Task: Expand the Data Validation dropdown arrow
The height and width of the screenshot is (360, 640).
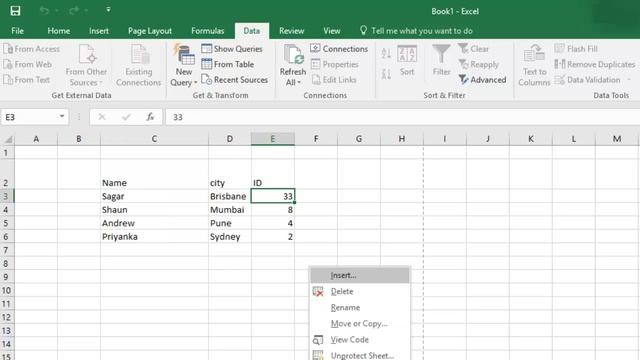Action: [629, 80]
